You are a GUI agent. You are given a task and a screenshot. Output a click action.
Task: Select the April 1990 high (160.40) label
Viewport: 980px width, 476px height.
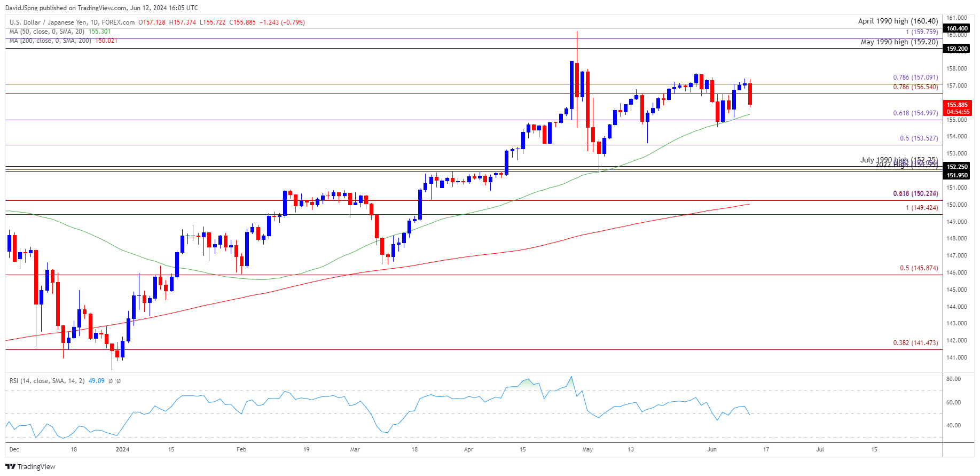(898, 21)
